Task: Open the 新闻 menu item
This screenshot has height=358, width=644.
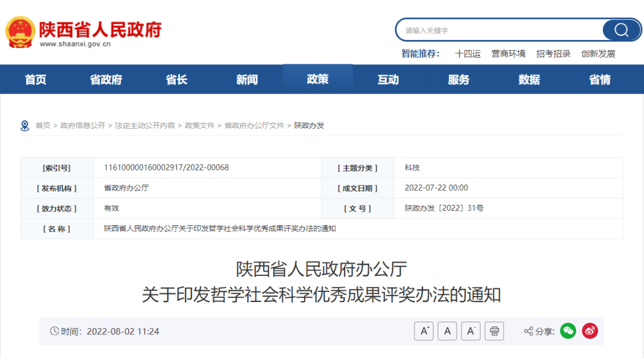Action: pyautogui.click(x=247, y=79)
